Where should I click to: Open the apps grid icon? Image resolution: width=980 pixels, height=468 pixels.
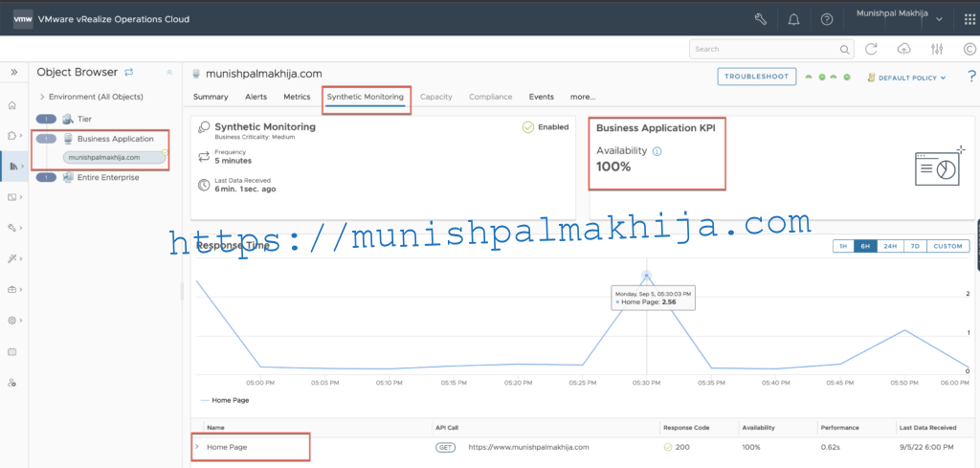point(969,19)
